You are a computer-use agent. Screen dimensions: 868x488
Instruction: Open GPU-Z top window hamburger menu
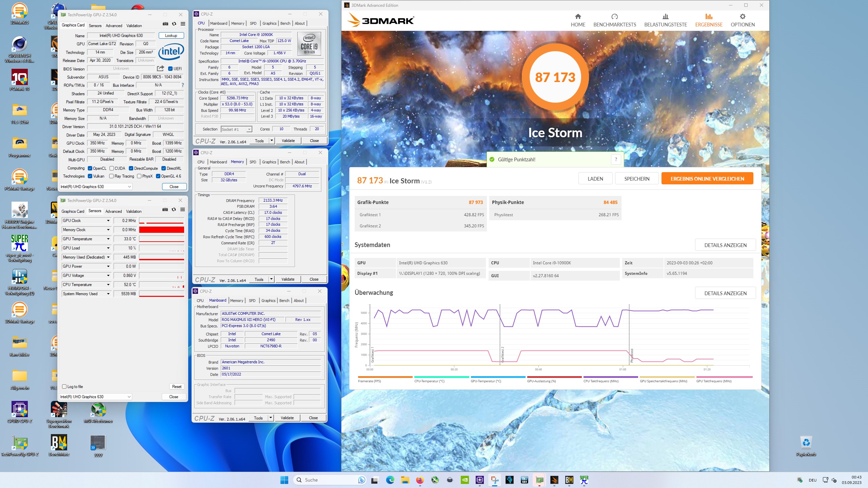tap(183, 24)
